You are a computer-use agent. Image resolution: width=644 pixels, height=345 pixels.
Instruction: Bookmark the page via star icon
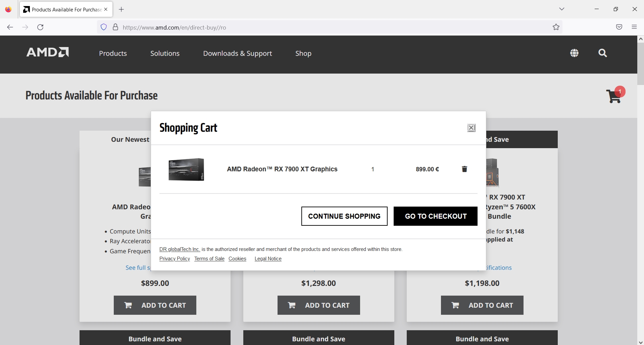[556, 27]
